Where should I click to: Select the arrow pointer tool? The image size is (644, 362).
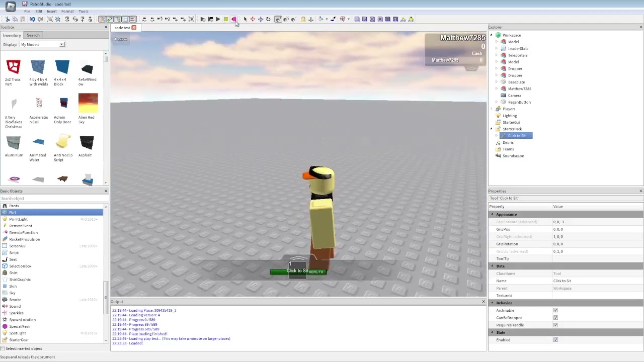246,19
